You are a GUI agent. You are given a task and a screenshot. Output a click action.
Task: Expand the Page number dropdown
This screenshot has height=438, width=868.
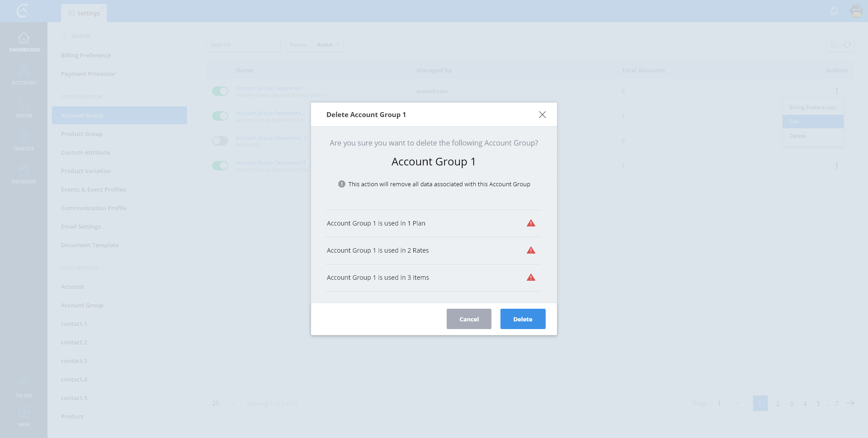pos(729,403)
